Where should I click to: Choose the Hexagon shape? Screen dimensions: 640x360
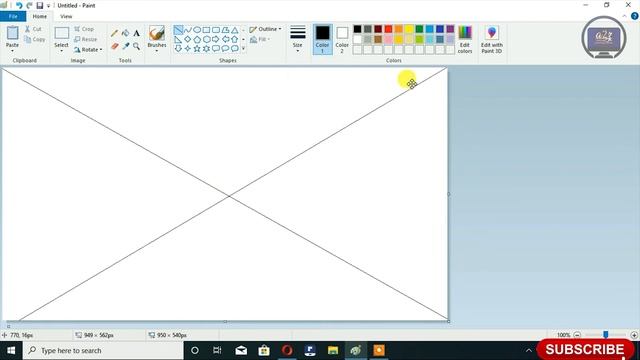coord(207,40)
